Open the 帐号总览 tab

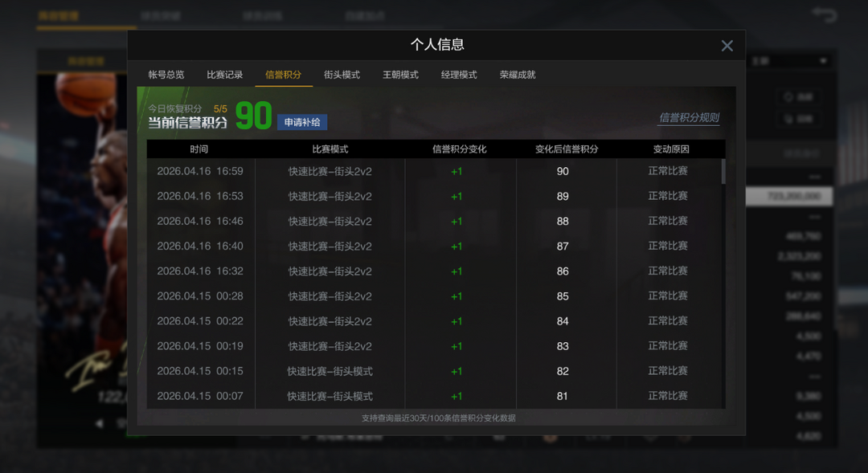(x=166, y=75)
